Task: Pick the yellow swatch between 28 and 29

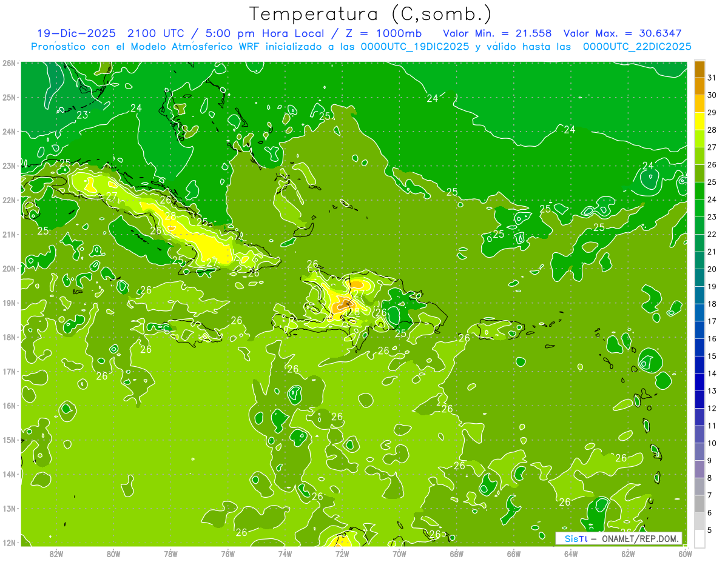Action: (x=699, y=121)
